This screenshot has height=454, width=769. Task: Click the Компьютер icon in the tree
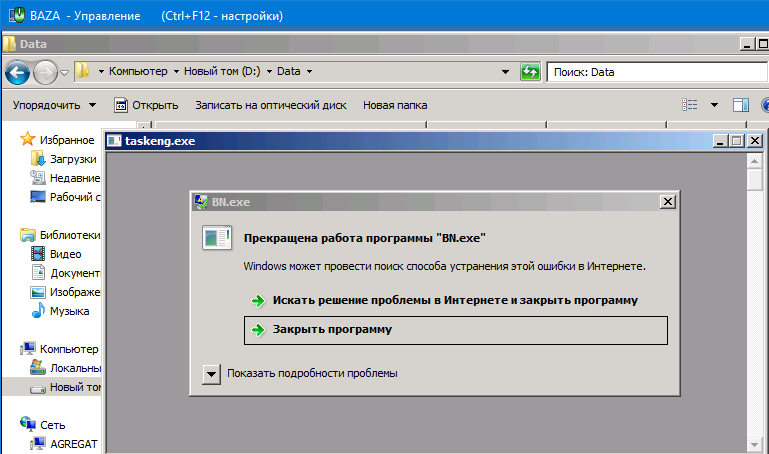[27, 349]
